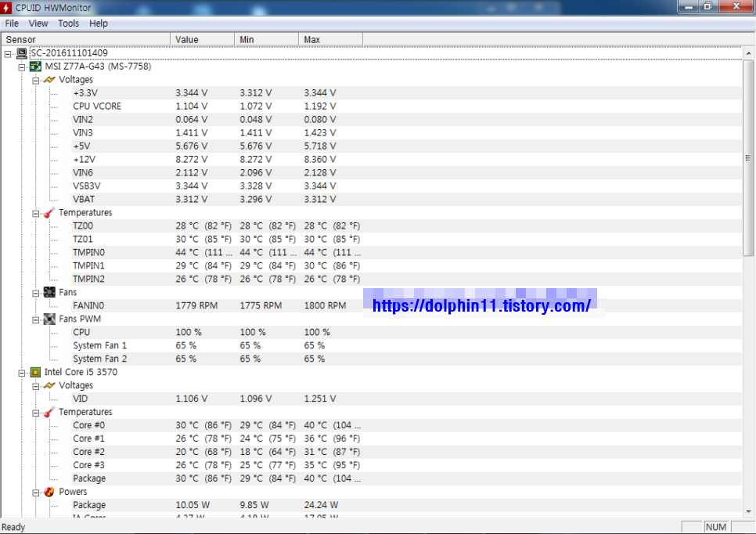
Task: Click the Fans section fan icon
Action: coord(49,292)
